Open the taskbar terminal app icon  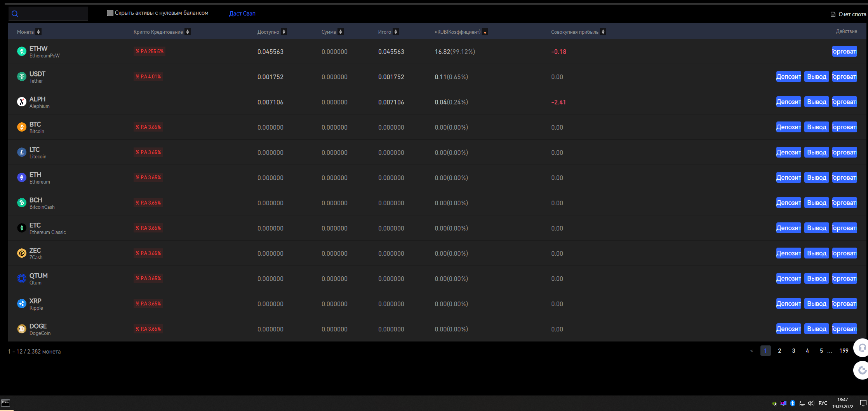tap(5, 403)
